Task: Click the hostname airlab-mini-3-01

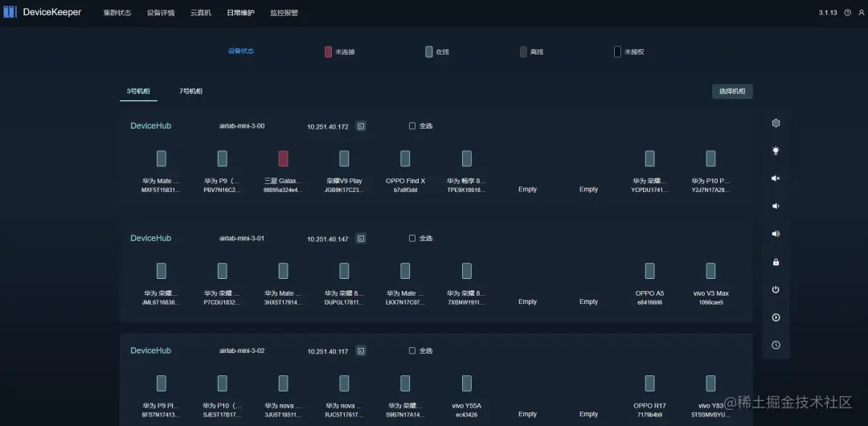Action: pyautogui.click(x=242, y=238)
